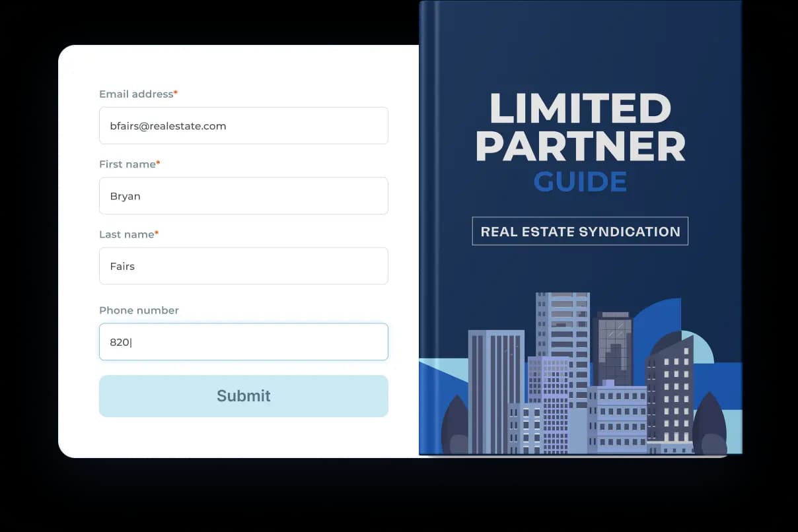Click the blue 'GUIDE' word on cover
This screenshot has height=532, width=798.
(x=580, y=182)
